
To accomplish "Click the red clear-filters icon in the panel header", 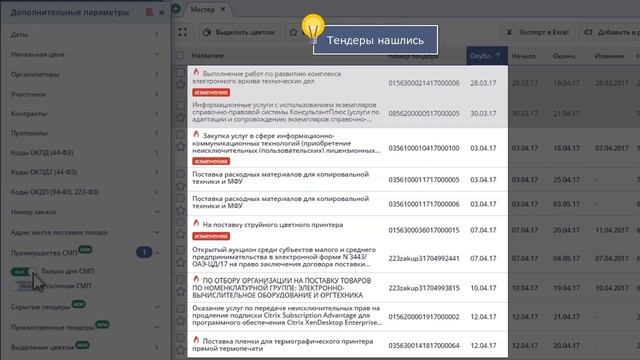I will pyautogui.click(x=149, y=12).
